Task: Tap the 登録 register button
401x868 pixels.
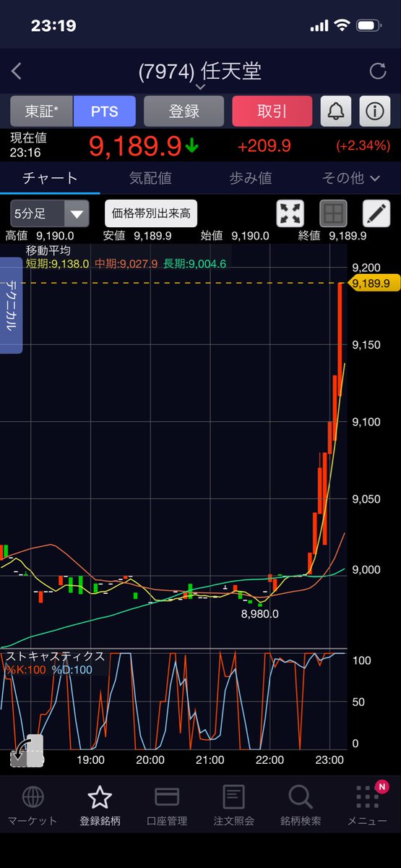Action: (x=184, y=111)
